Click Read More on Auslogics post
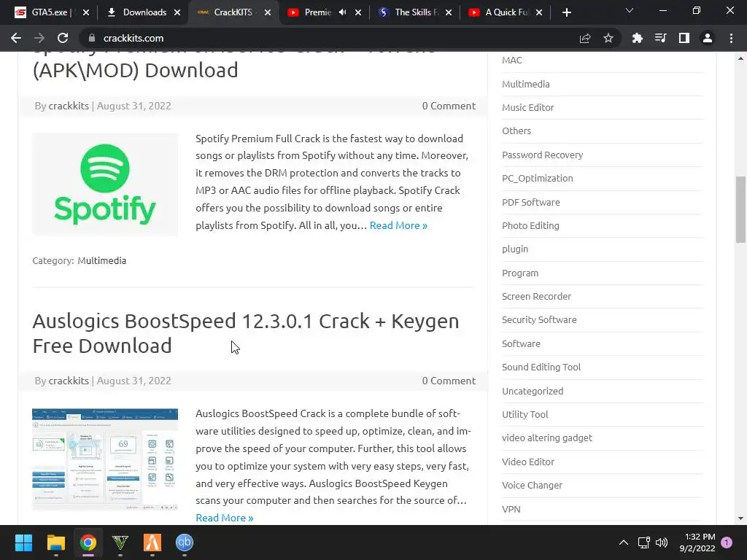The image size is (747, 560). point(225,518)
